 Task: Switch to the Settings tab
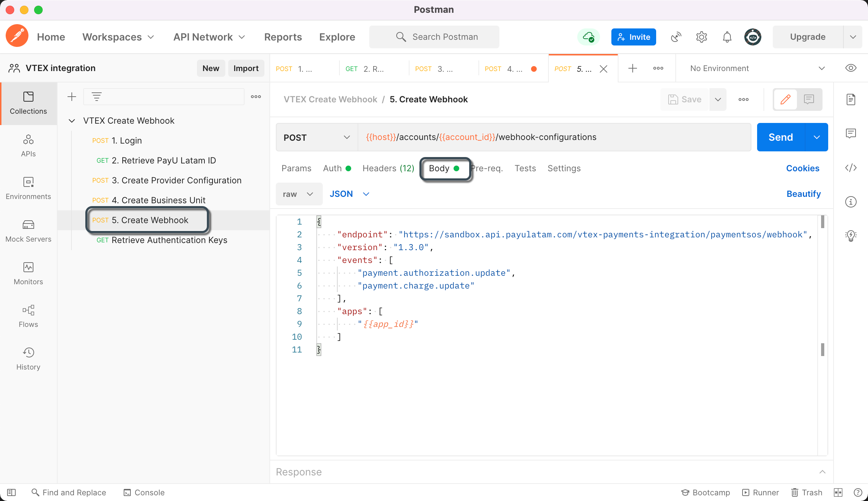[564, 168]
